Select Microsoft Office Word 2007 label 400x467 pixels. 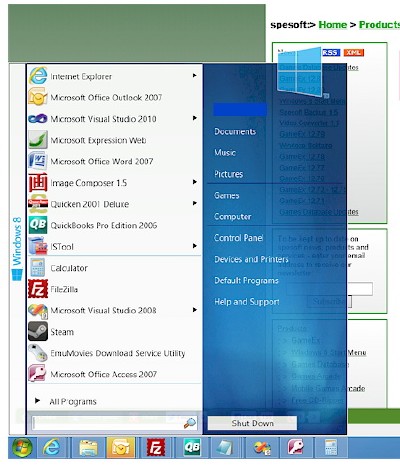coord(102,161)
